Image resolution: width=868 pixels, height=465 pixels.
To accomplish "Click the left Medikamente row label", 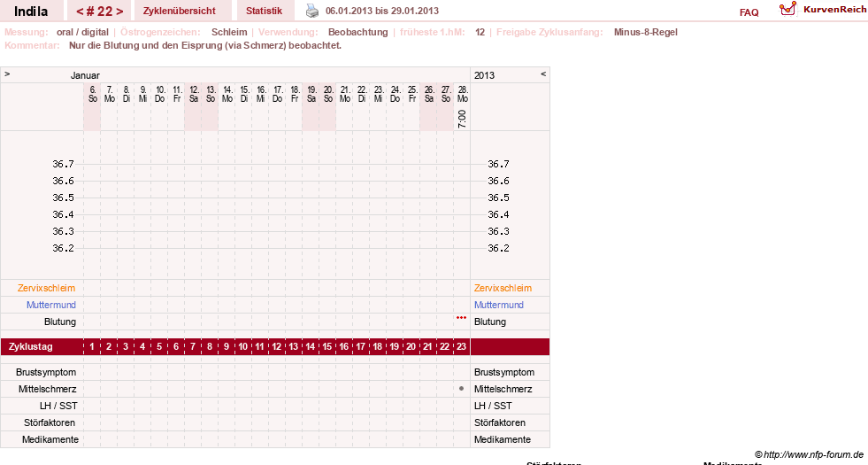I will point(50,439).
